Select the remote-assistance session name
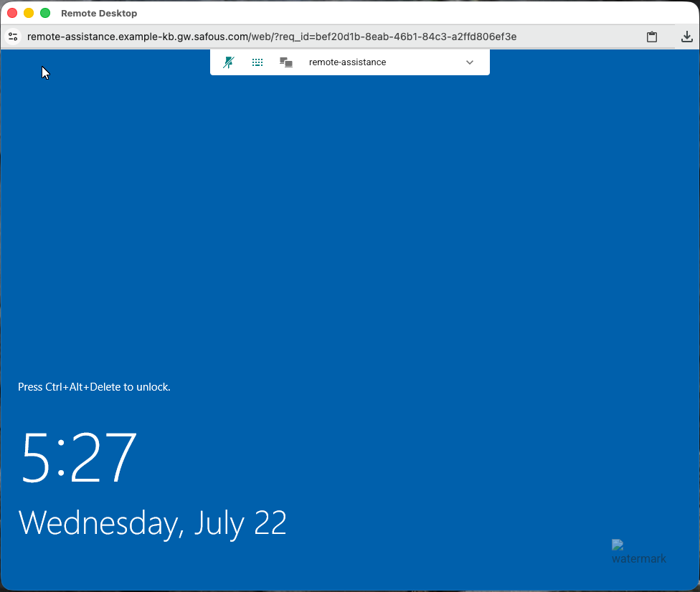Image resolution: width=700 pixels, height=592 pixels. pyautogui.click(x=347, y=62)
